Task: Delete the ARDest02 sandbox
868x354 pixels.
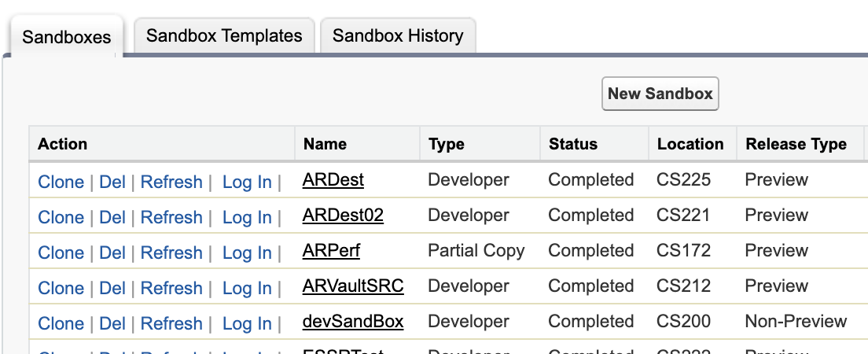Action: coord(112,218)
